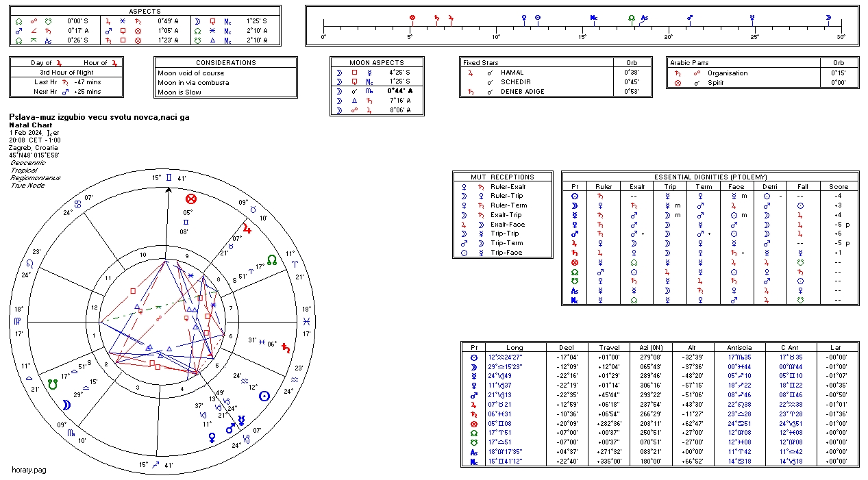Click 'Moon void of course' consideration
This screenshot has width=868, height=480.
[x=190, y=73]
